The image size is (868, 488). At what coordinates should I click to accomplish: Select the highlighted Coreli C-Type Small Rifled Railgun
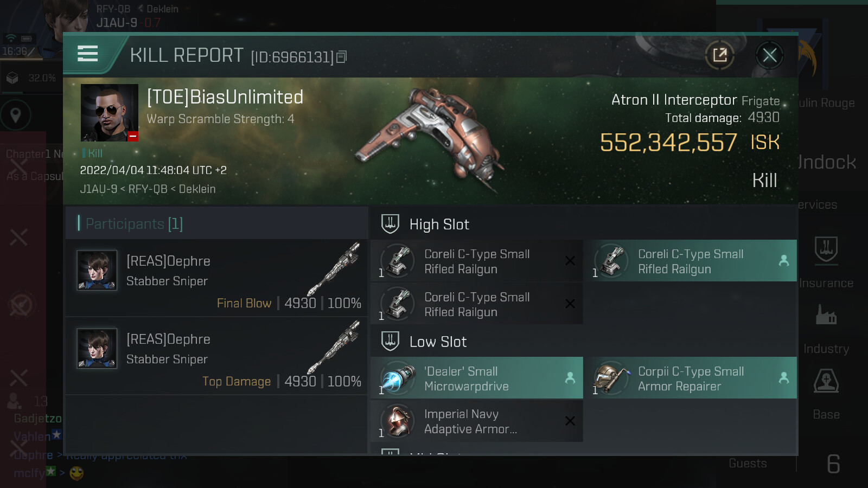point(690,261)
